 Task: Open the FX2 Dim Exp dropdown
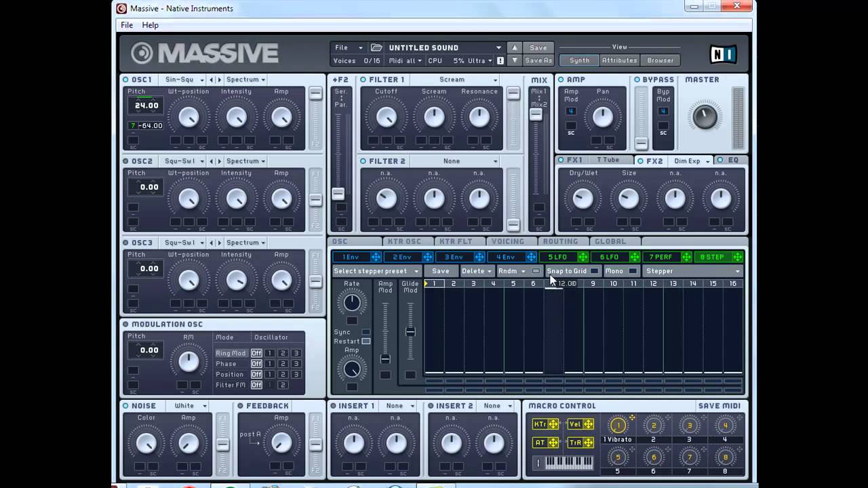pyautogui.click(x=692, y=161)
